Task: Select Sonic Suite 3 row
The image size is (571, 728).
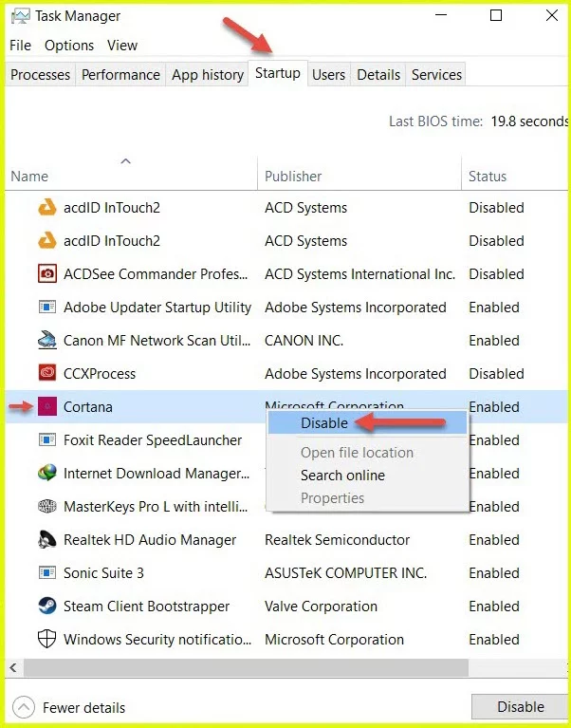Action: point(286,572)
